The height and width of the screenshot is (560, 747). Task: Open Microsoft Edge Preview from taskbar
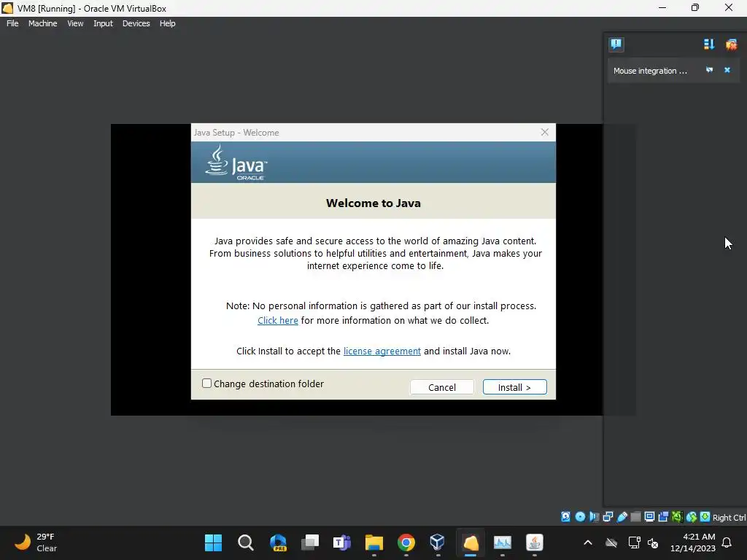coord(278,542)
